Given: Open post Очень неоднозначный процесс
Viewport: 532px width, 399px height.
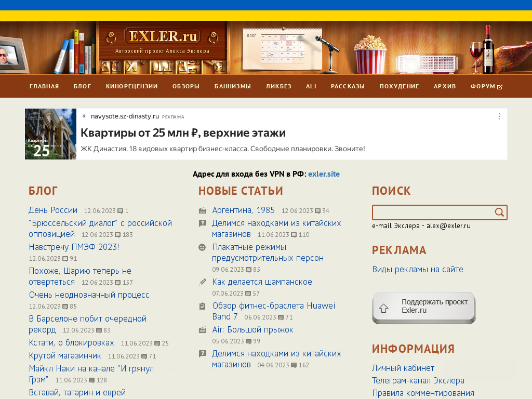Looking at the screenshot, I should click(89, 295).
